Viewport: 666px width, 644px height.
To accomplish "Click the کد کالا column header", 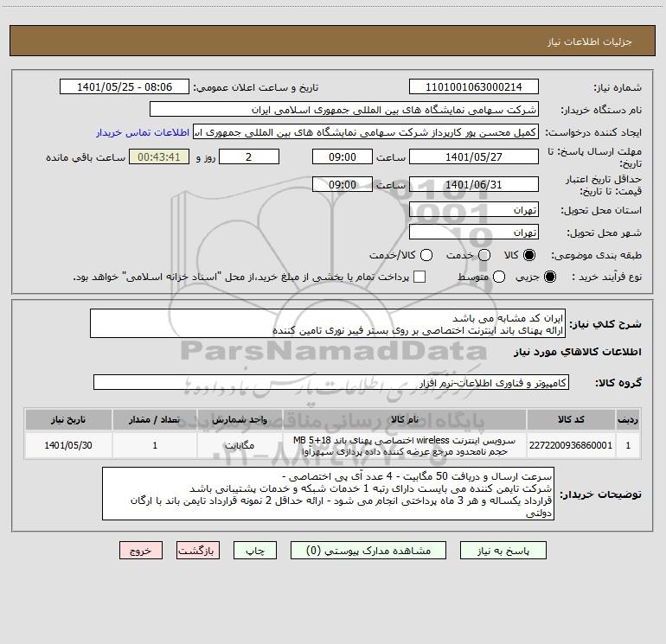I will [571, 419].
